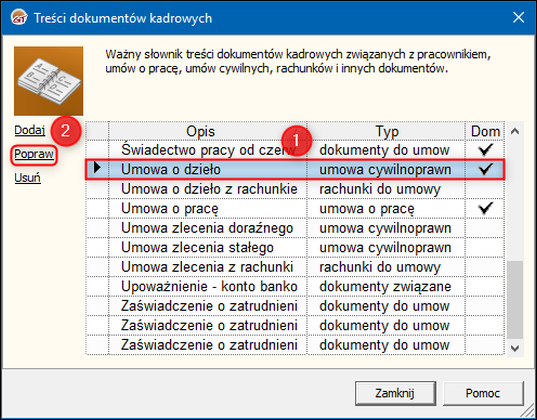Click the Popraw link
The image size is (537, 420).
[x=34, y=155]
